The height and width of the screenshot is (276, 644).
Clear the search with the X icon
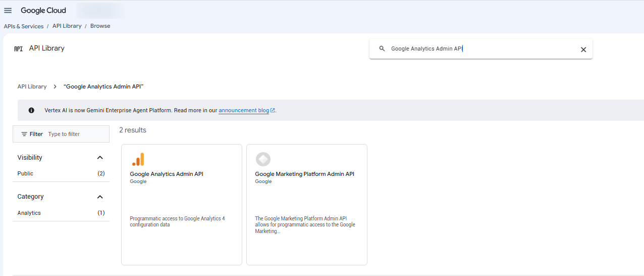[583, 50]
